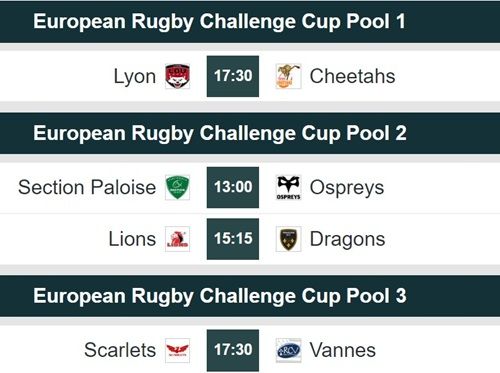Viewport: 500px width, 373px height.
Task: Select the Challenge Cup Pool 2 header
Action: pyautogui.click(x=250, y=133)
